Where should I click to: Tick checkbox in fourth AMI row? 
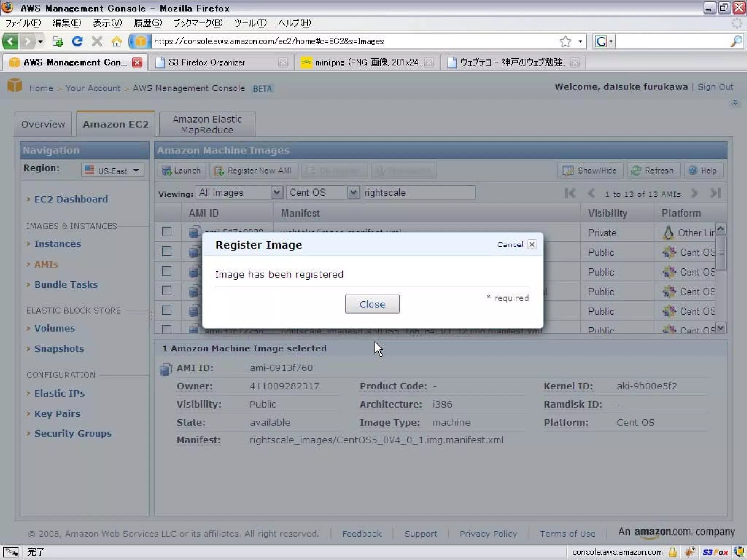click(167, 291)
